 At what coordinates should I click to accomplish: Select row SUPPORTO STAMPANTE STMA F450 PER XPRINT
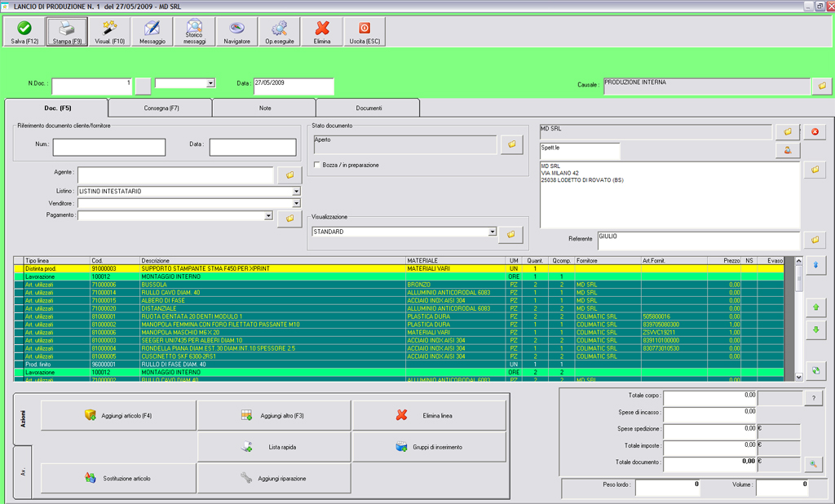click(x=399, y=269)
